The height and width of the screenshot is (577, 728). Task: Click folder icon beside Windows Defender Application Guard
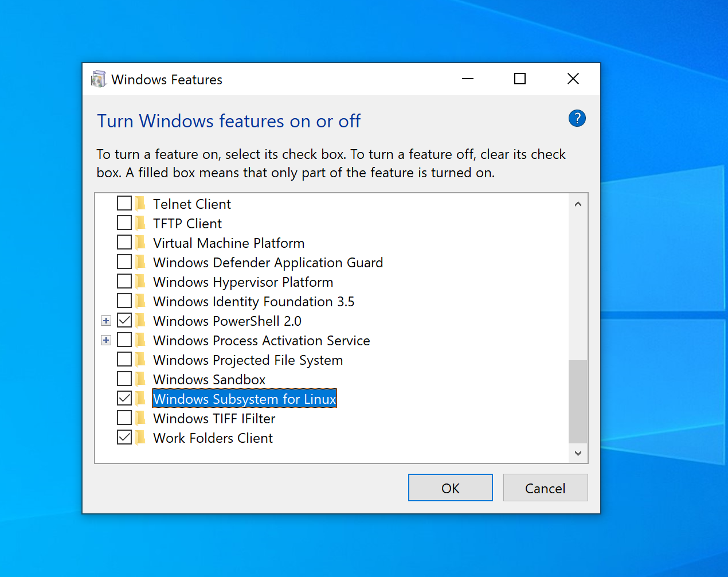click(x=140, y=262)
